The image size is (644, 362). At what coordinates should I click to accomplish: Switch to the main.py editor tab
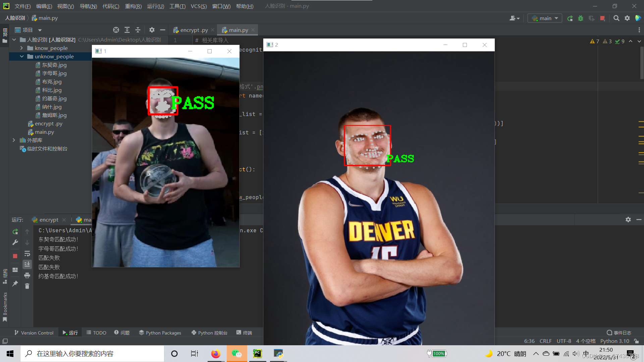point(238,30)
